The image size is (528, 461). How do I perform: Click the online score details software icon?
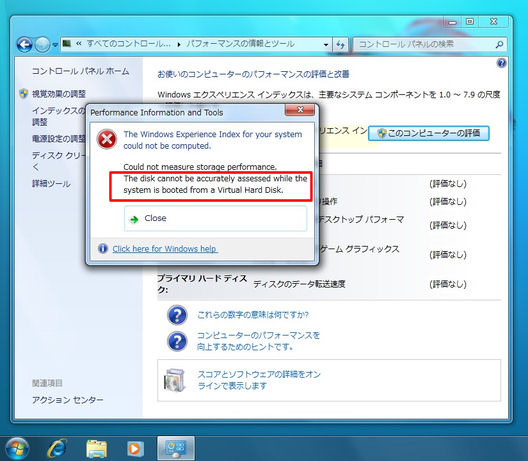coord(174,381)
